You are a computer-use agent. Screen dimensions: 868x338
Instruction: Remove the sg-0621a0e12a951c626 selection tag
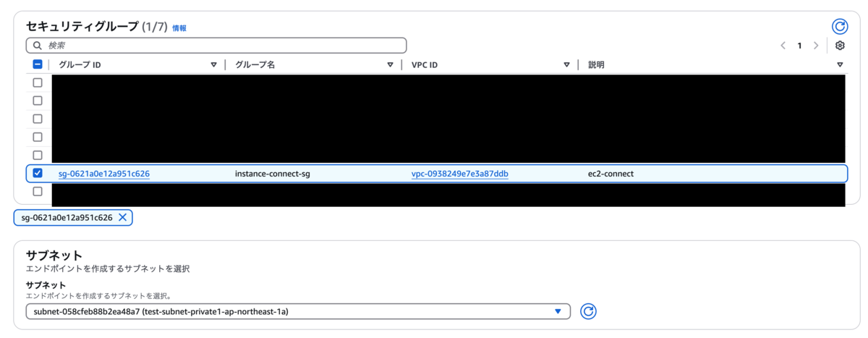(122, 217)
